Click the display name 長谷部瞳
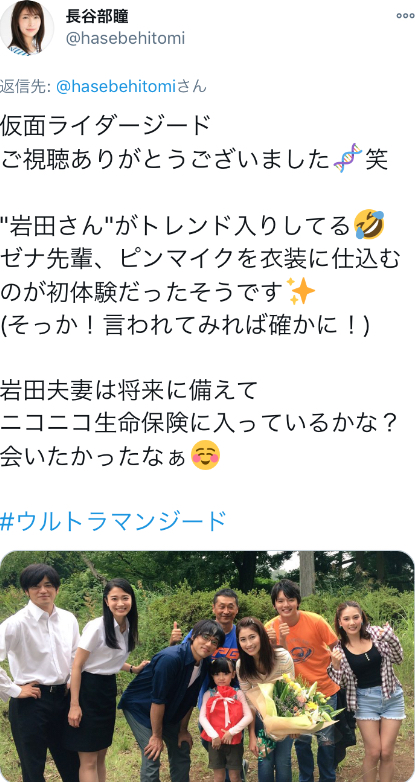The width and height of the screenshot is (415, 782). (x=97, y=16)
